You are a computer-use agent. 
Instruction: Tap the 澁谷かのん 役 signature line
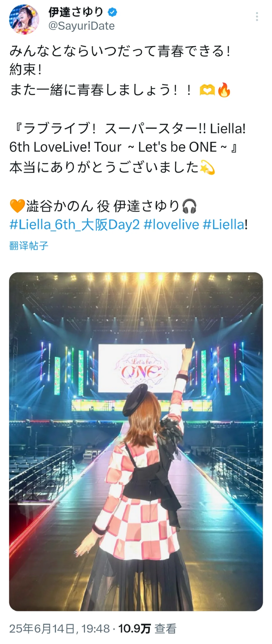tap(103, 206)
